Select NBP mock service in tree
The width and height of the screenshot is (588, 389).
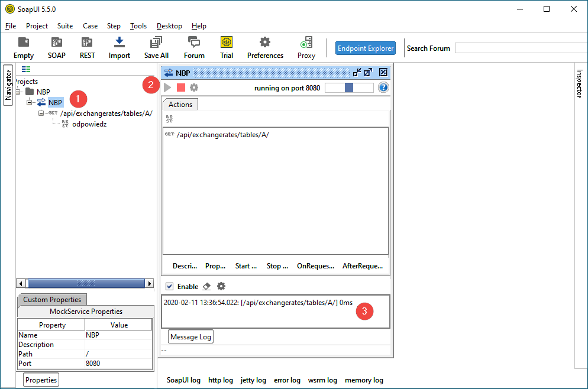click(55, 102)
